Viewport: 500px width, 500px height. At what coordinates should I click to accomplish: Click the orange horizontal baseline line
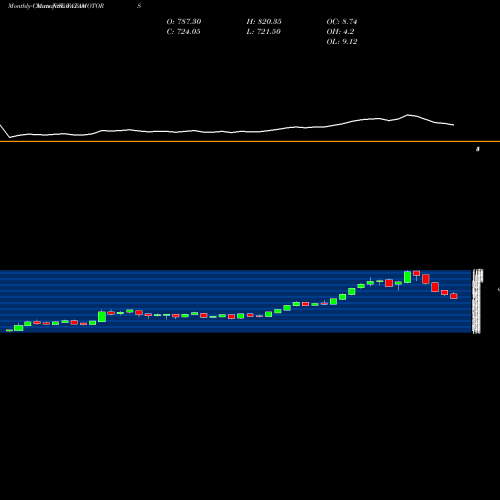tap(250, 142)
